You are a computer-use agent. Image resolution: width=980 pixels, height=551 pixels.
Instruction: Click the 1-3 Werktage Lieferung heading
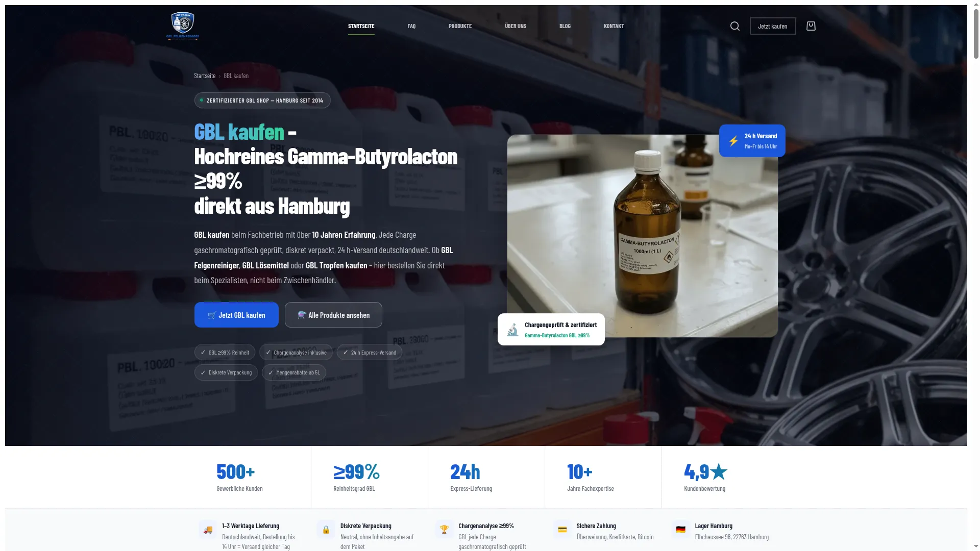point(251,525)
